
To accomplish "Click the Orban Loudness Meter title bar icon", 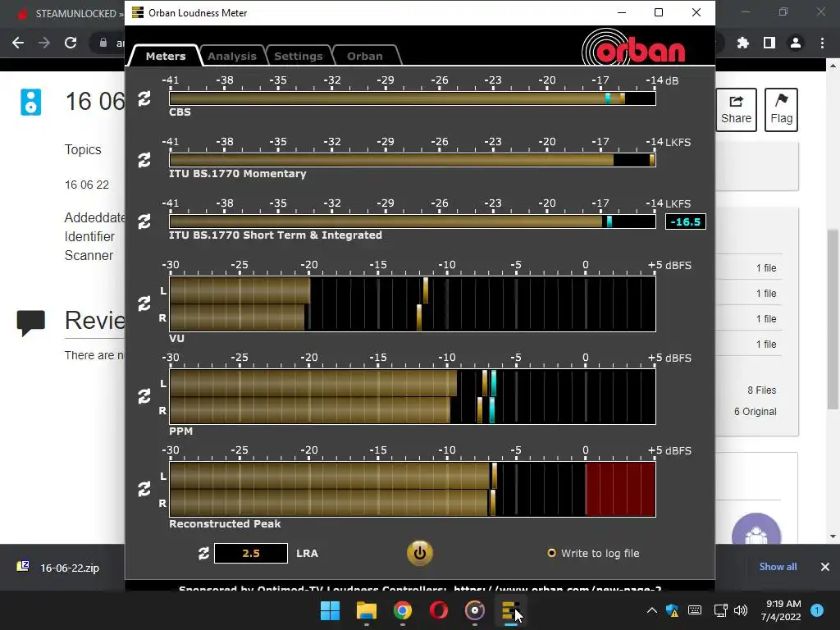I will tap(138, 12).
